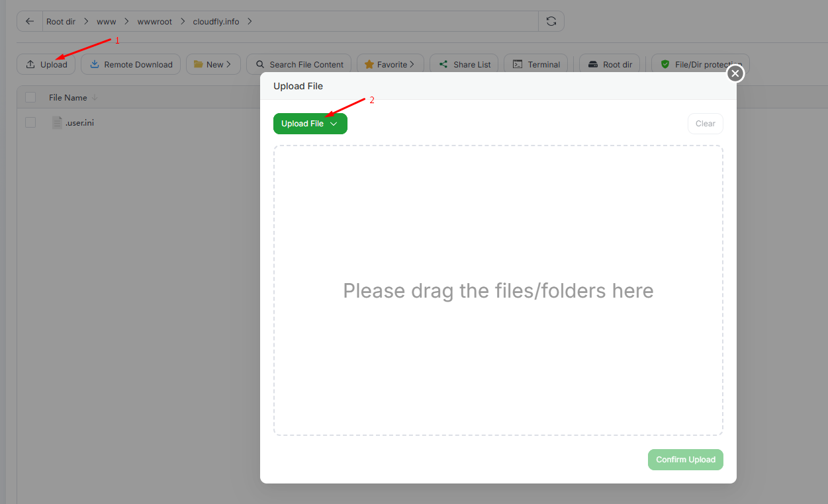This screenshot has height=504, width=828.
Task: Go to www folder in breadcrumb
Action: click(106, 21)
